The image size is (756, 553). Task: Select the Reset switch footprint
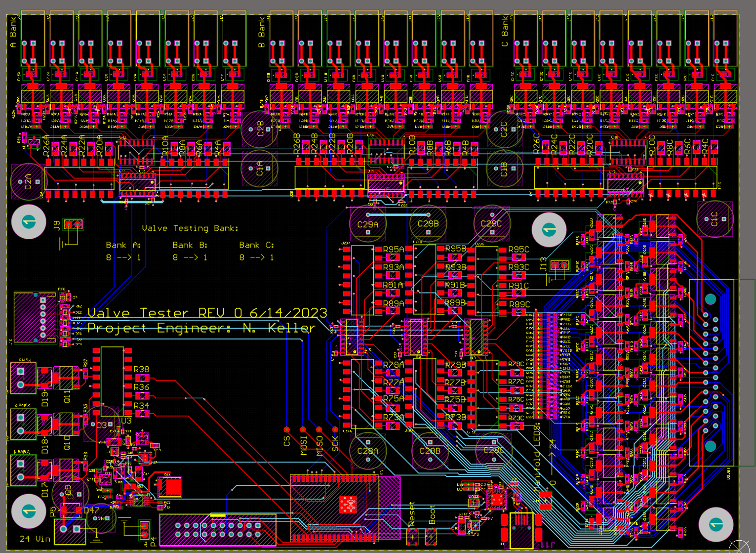(412, 536)
